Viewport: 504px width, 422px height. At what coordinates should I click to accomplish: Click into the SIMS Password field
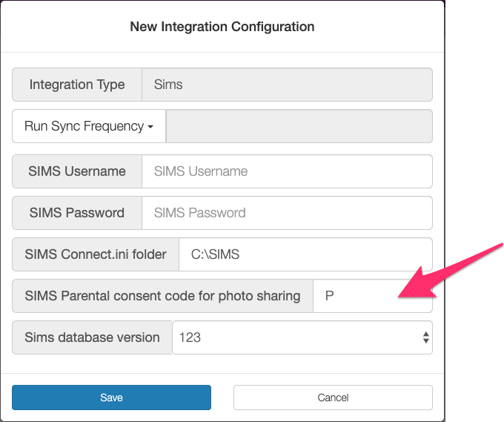[x=286, y=213]
